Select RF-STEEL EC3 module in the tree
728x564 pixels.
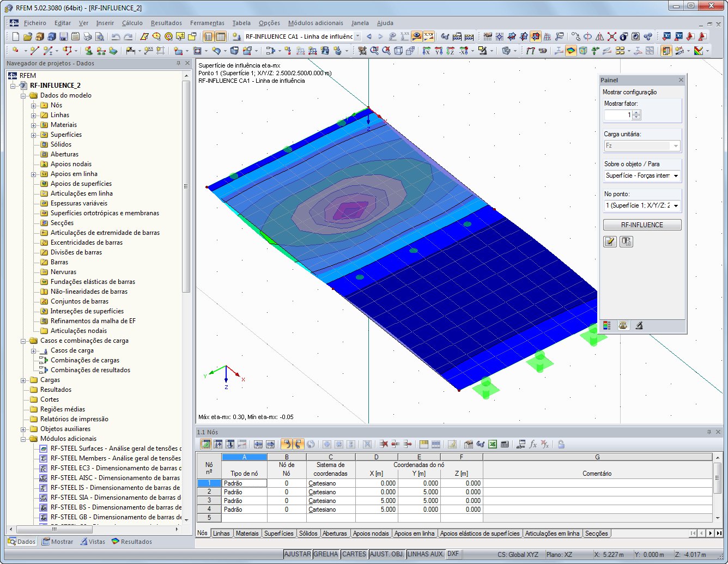115,468
